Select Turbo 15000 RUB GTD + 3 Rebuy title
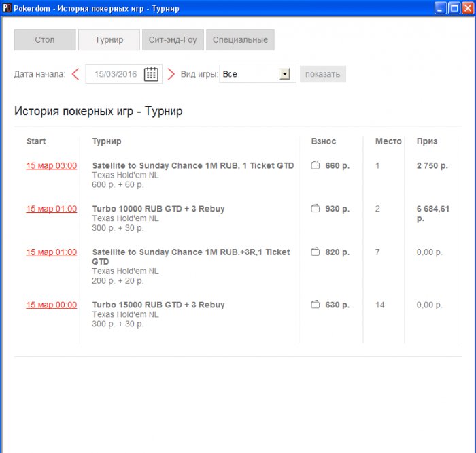Screen dimensions: 476x453 (x=158, y=305)
